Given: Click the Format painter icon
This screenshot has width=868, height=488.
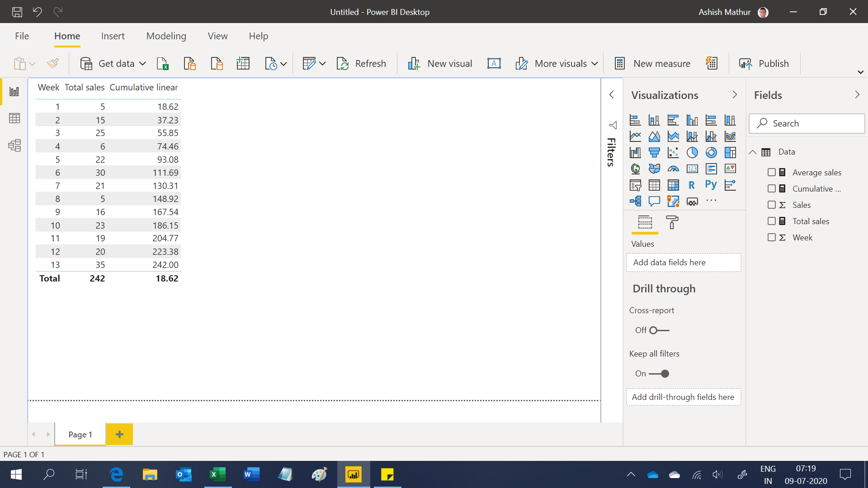Looking at the screenshot, I should [x=53, y=63].
